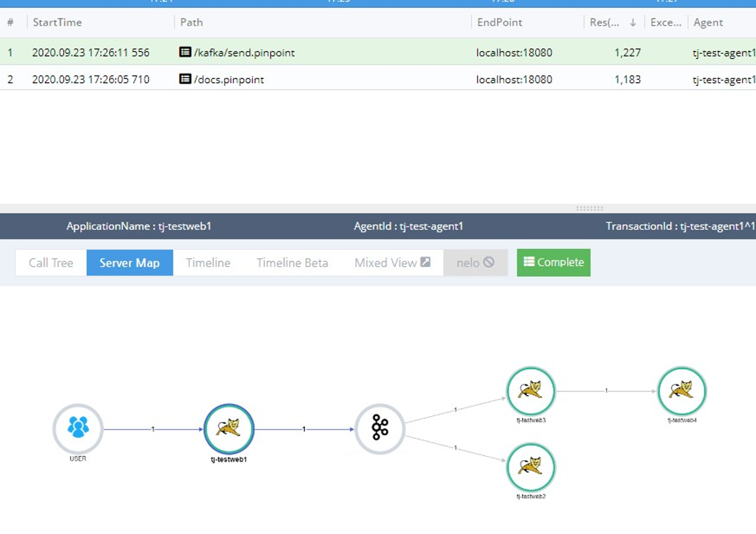Click localhost:18080 endpoint in row 1

[514, 53]
